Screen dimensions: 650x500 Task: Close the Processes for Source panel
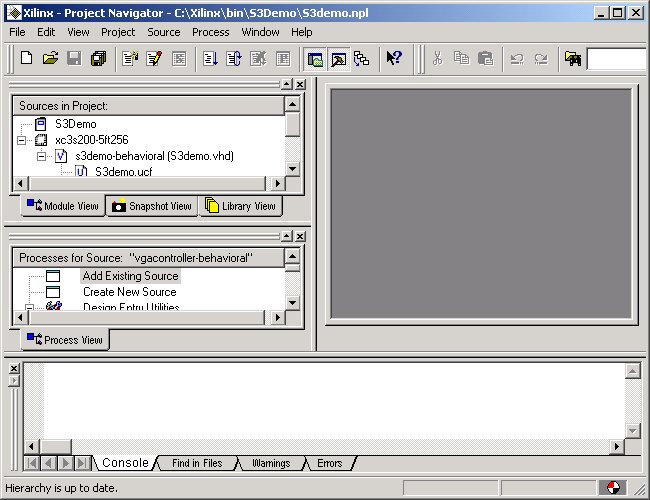[300, 236]
